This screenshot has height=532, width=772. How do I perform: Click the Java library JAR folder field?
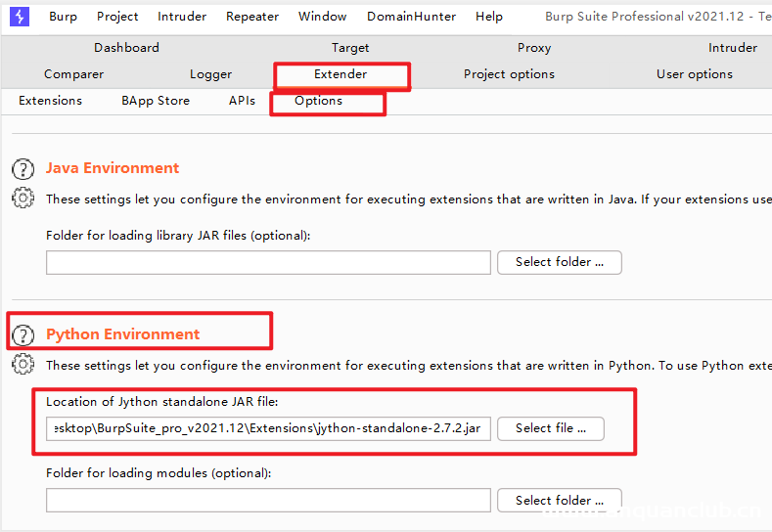point(268,262)
